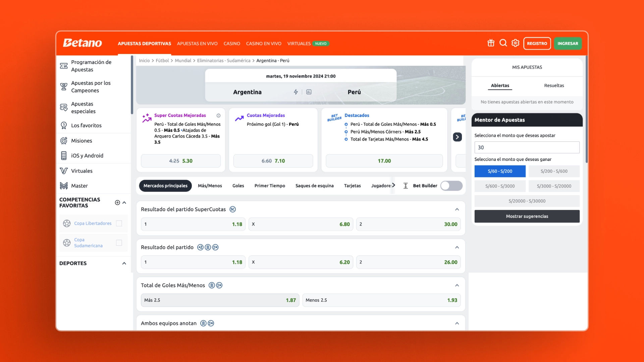This screenshot has height=362, width=644.
Task: Open the gift promotions icon
Action: tap(491, 43)
